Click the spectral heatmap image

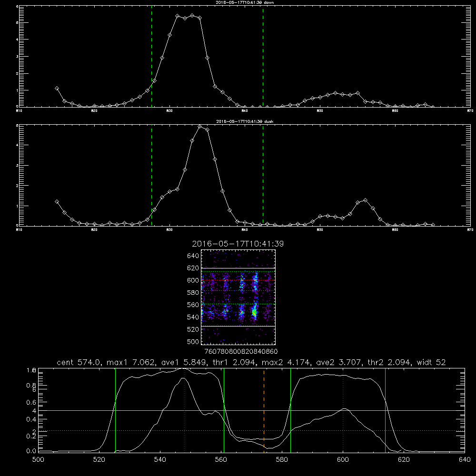click(x=238, y=297)
